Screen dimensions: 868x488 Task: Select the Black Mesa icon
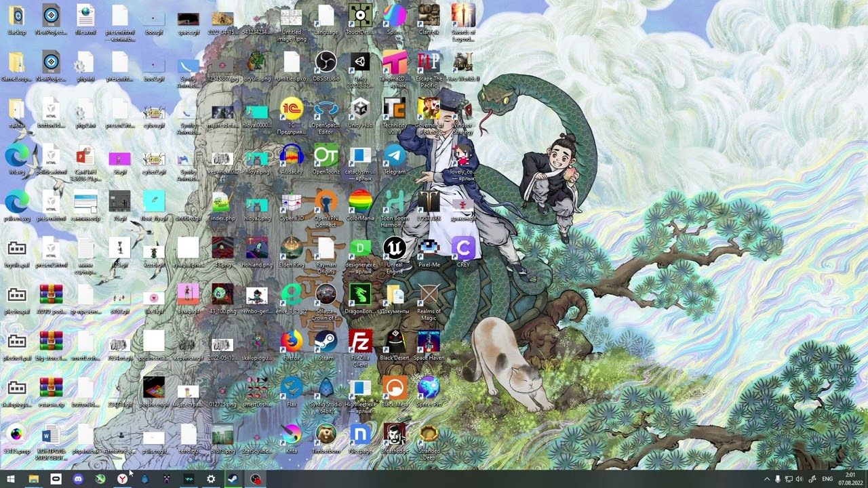[395, 391]
